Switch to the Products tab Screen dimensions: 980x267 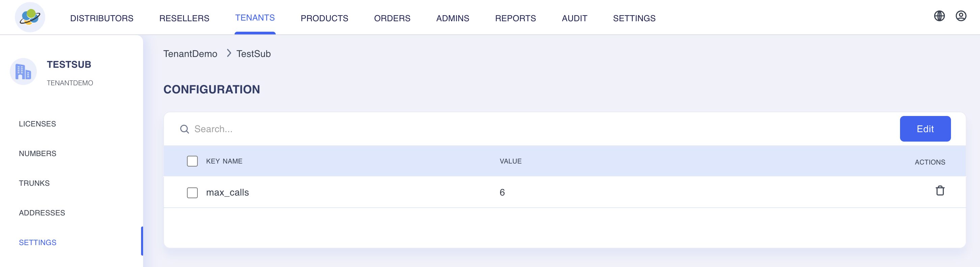click(324, 18)
